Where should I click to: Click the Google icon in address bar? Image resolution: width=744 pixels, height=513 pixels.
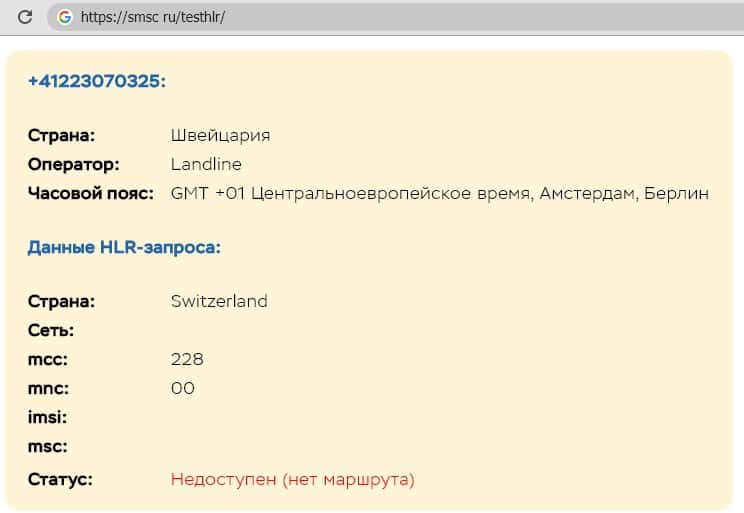tap(65, 17)
